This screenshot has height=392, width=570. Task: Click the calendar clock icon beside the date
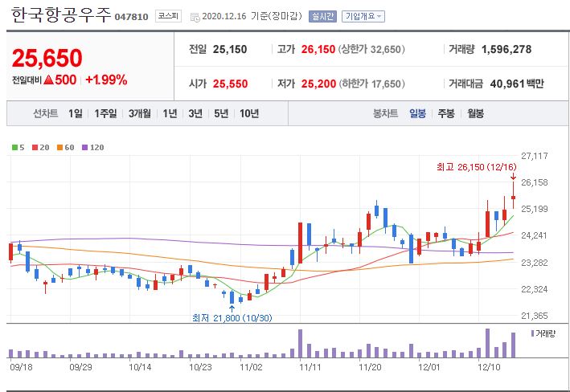(195, 17)
